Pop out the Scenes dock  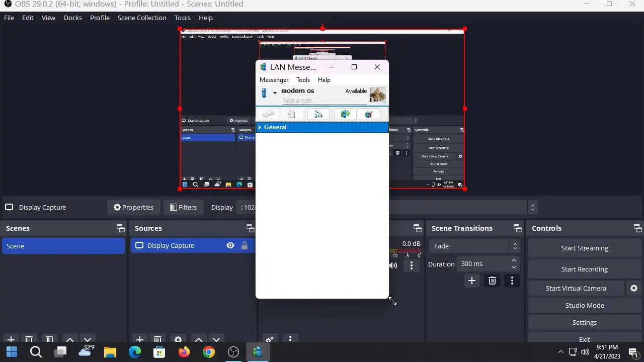[121, 228]
